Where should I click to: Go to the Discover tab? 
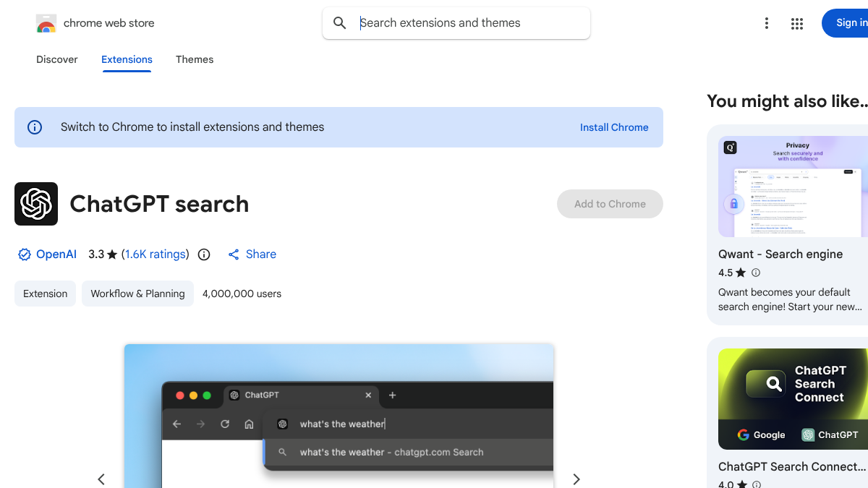57,59
